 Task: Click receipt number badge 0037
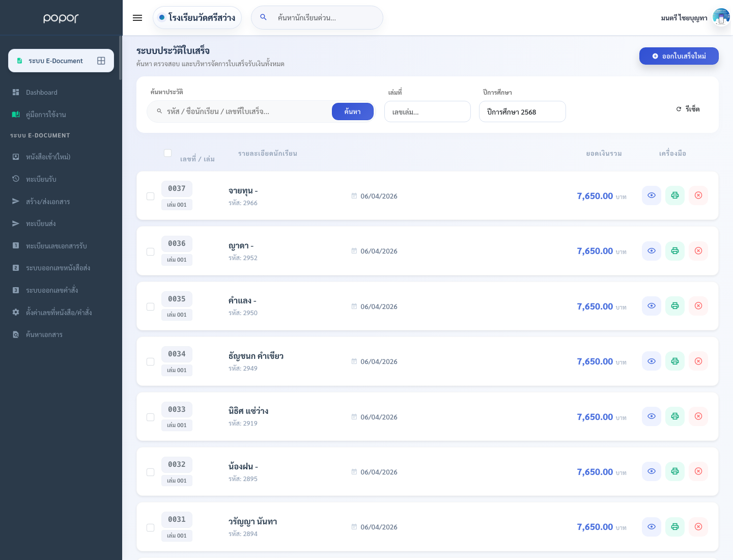(177, 188)
